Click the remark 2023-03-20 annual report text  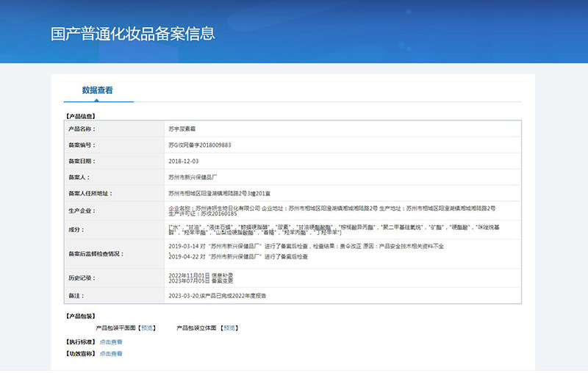coord(217,295)
